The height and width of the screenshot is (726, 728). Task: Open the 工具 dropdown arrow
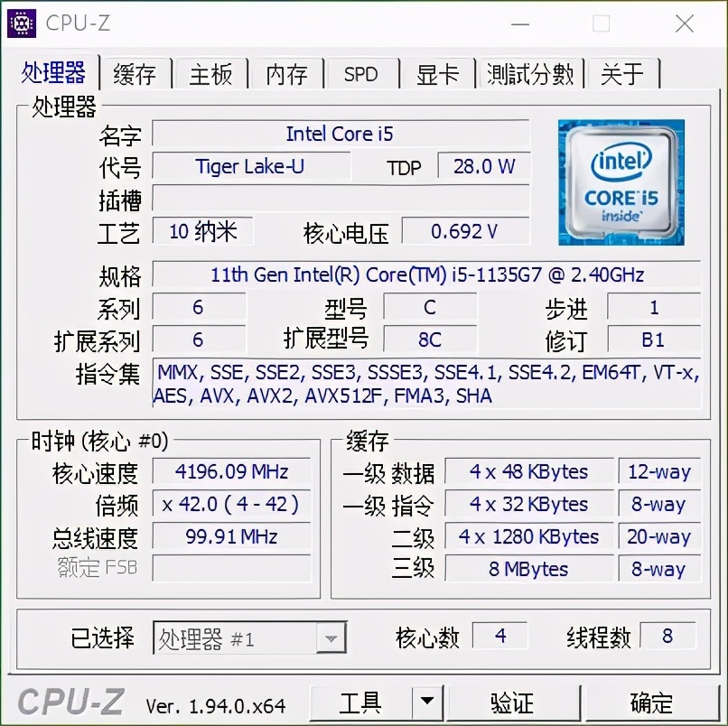point(426,702)
